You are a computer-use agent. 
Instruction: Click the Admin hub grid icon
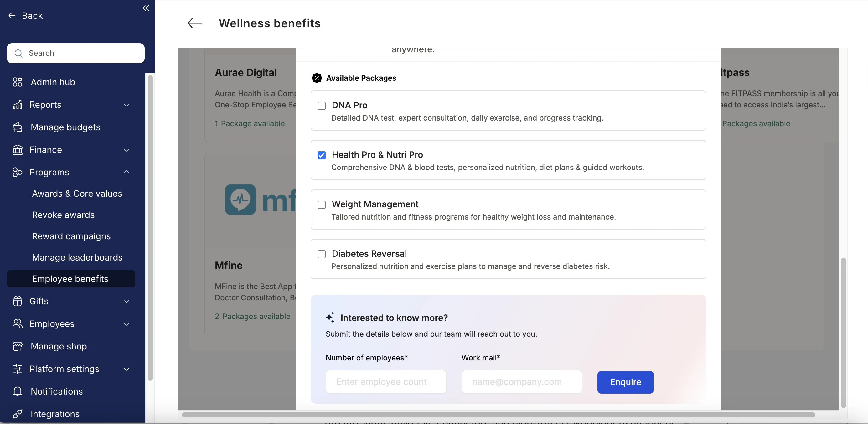[x=18, y=82]
